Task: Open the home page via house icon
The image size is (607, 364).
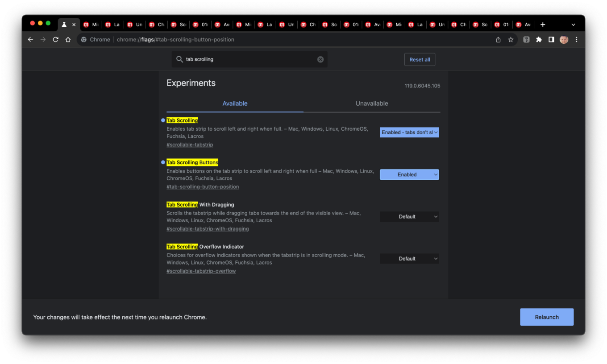Action: [68, 39]
